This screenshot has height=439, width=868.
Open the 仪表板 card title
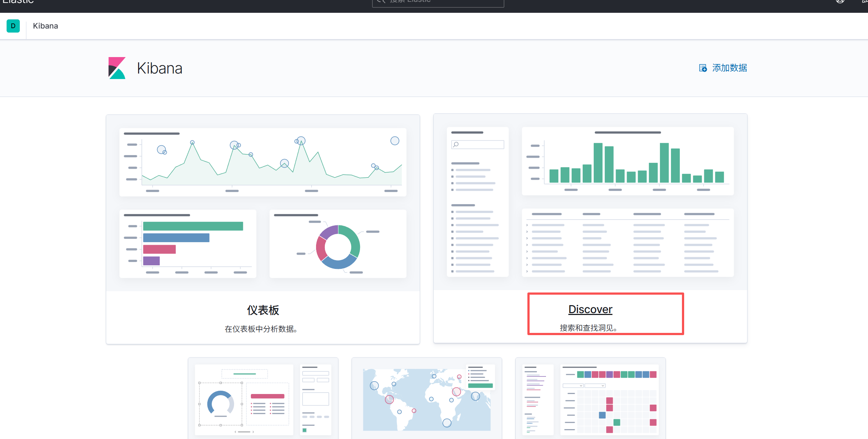coord(263,310)
